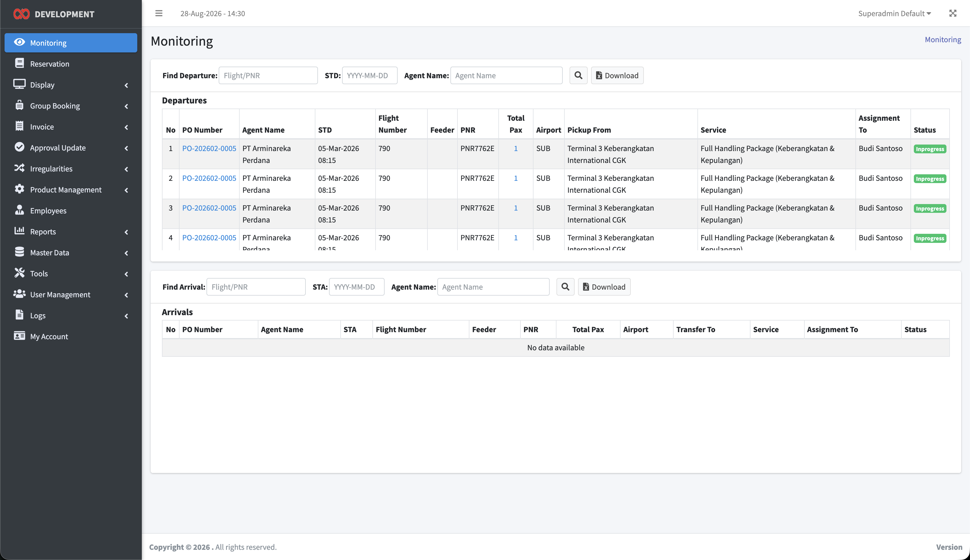Expand the Group Booking submenu chevron
The image size is (970, 560).
(126, 106)
